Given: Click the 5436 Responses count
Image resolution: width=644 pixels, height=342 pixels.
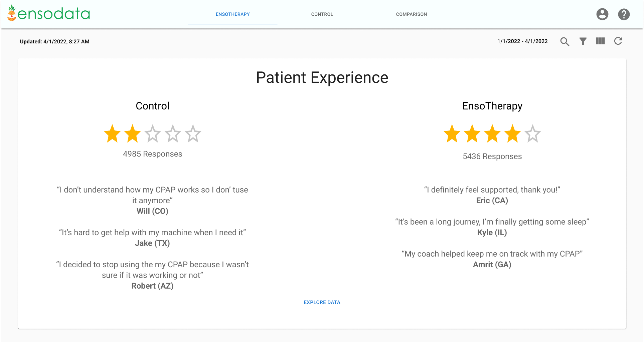Looking at the screenshot, I should (492, 156).
